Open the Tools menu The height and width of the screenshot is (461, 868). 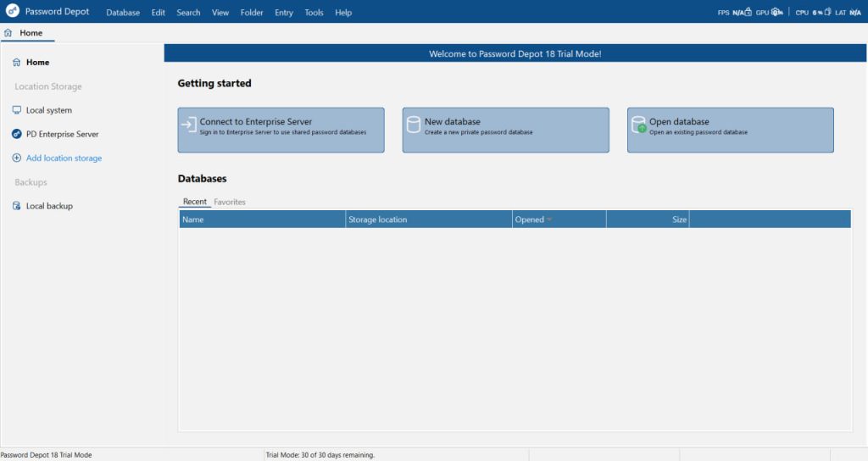pyautogui.click(x=314, y=12)
